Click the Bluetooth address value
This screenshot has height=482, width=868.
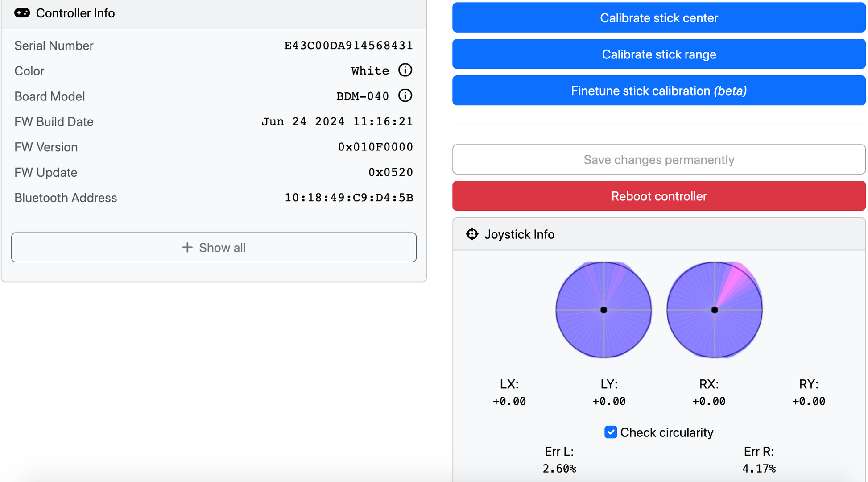[x=349, y=197]
